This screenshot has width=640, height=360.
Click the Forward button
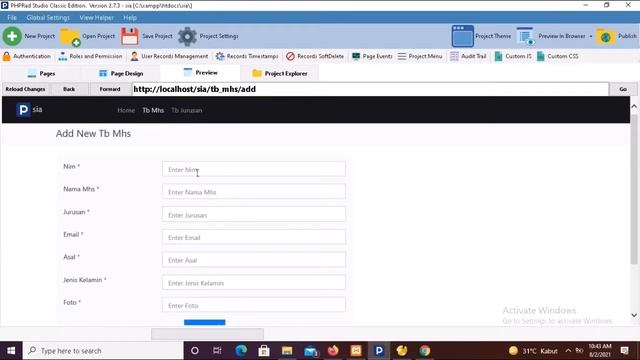click(110, 89)
